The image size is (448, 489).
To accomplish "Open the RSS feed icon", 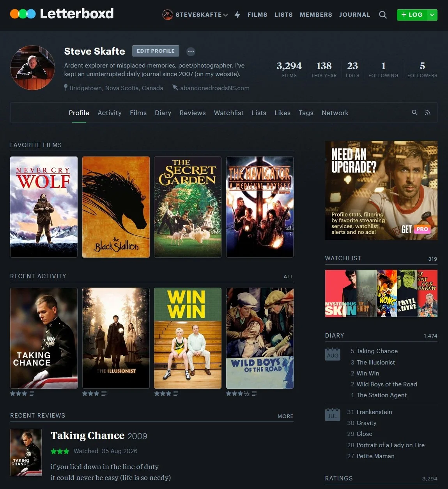I will point(428,112).
